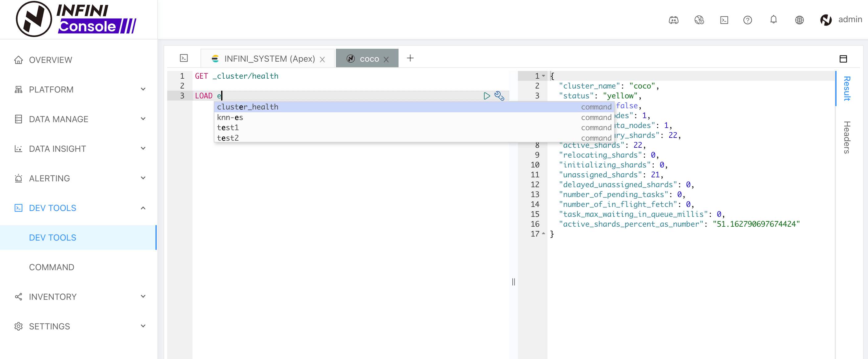Open the language globe icon
Viewport: 868px width, 359px height.
point(799,20)
